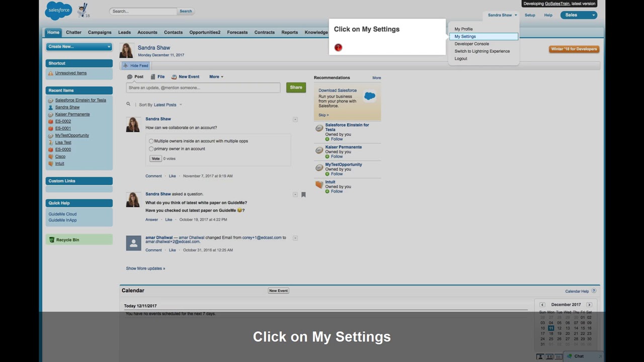Choose Switch to Lightning Experience
The height and width of the screenshot is (362, 644).
point(482,51)
